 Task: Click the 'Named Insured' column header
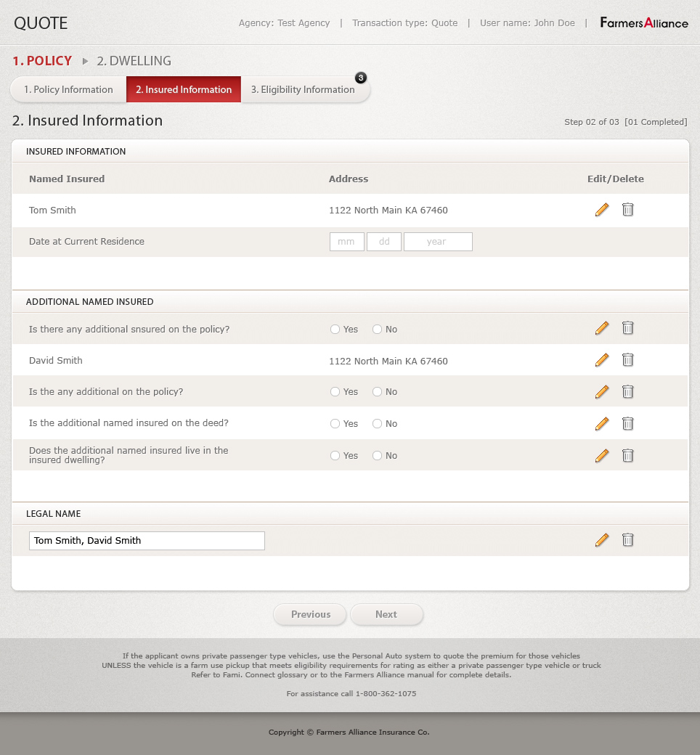tap(67, 179)
